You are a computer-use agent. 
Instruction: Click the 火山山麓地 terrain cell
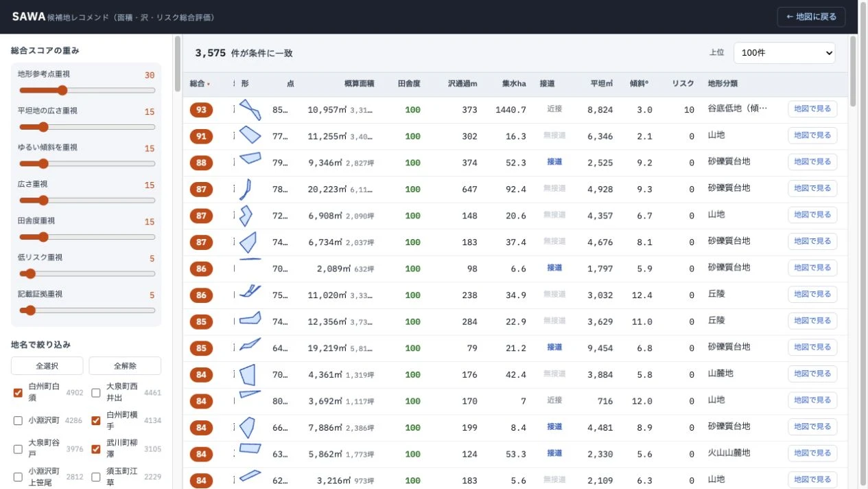coord(729,453)
